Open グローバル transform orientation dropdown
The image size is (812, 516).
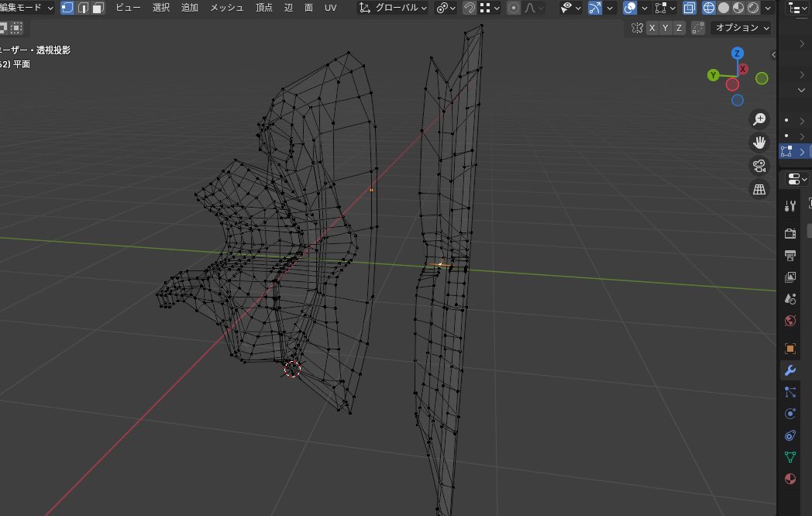point(393,8)
